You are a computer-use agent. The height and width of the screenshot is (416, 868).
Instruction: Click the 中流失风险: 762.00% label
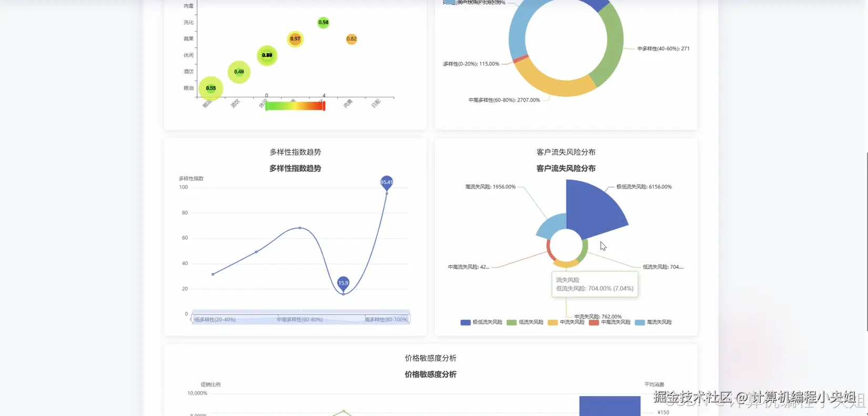598,316
